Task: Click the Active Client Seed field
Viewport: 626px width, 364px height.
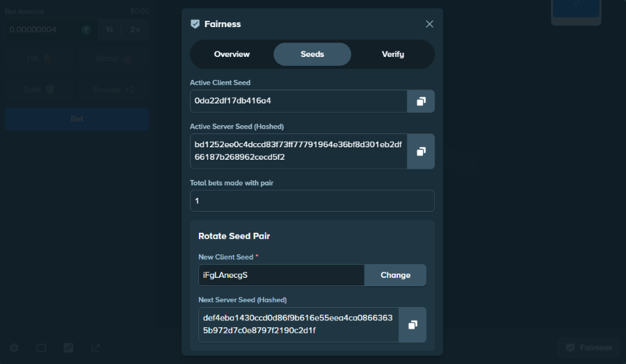Action: pyautogui.click(x=298, y=101)
